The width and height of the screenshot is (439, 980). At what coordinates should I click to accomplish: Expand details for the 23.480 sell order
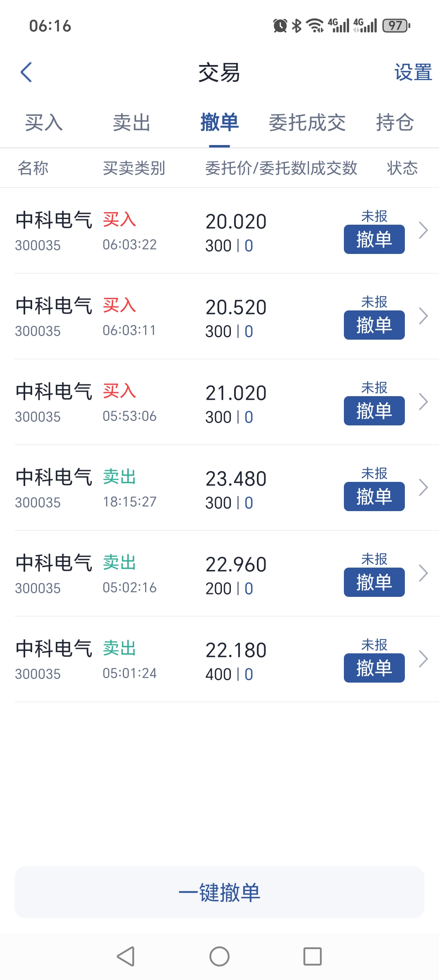click(423, 488)
